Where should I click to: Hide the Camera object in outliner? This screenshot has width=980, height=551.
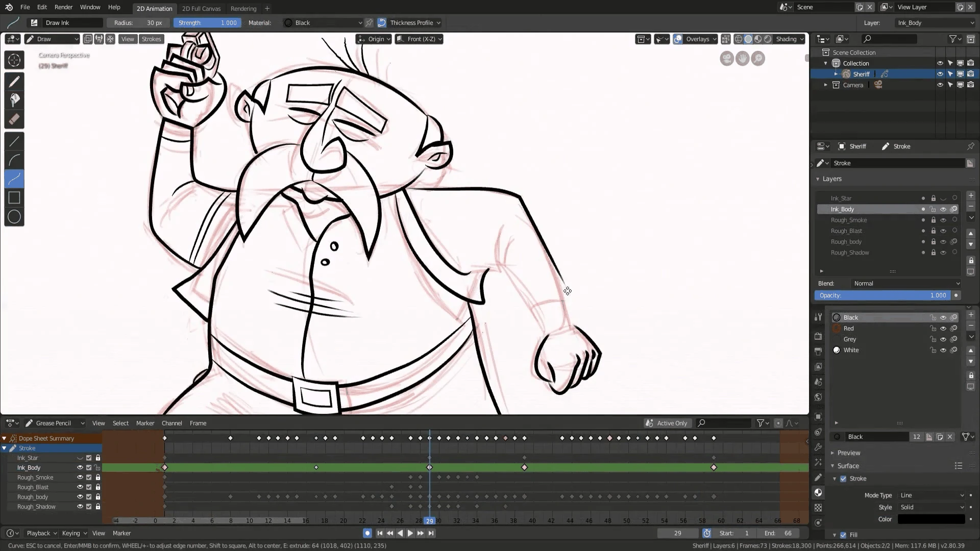pyautogui.click(x=940, y=85)
